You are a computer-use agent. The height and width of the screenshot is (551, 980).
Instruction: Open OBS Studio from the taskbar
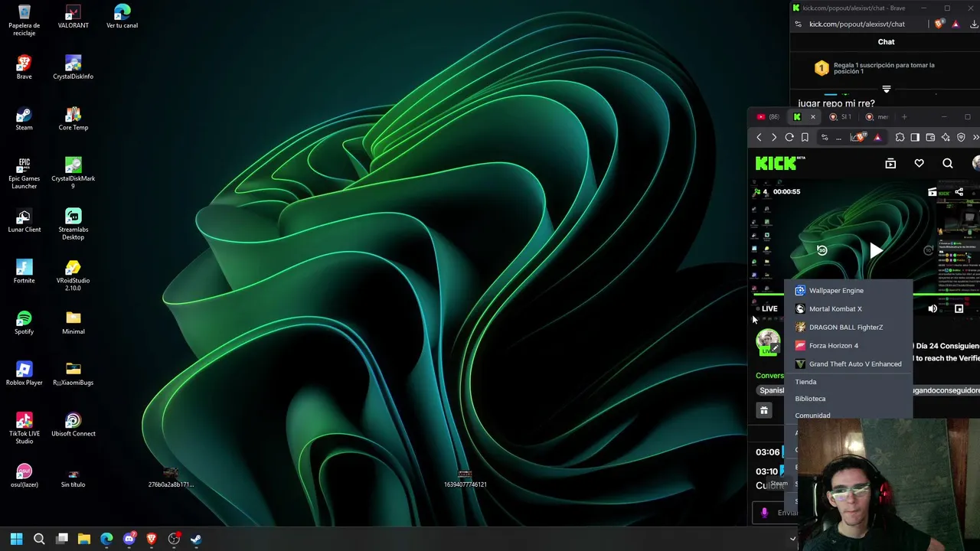[x=174, y=539]
